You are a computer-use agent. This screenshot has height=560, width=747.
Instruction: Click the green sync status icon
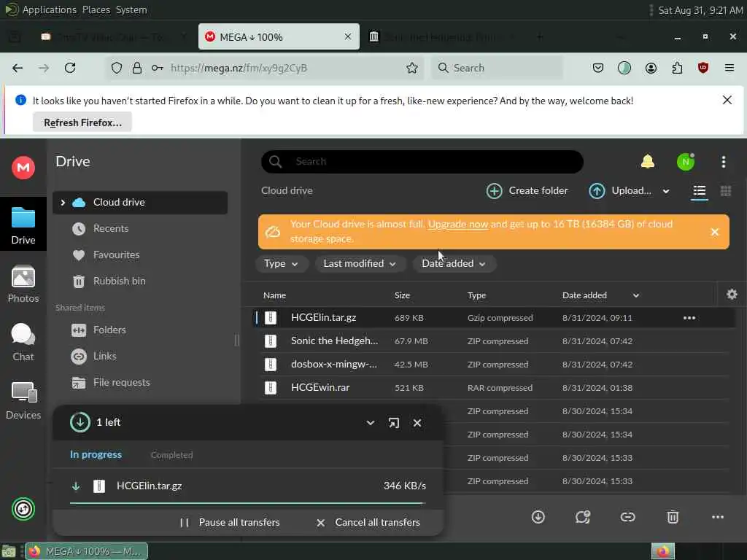click(x=23, y=508)
